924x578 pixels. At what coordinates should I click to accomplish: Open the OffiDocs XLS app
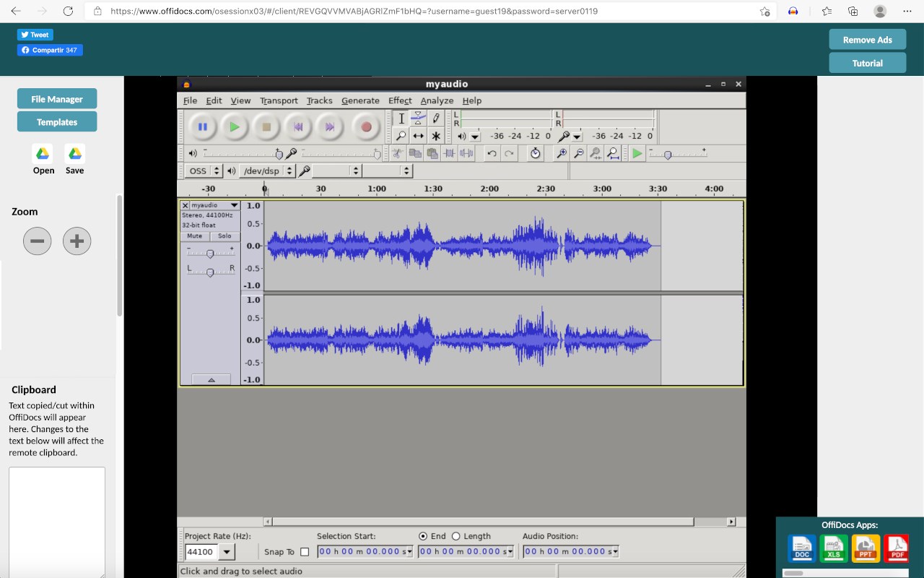(x=834, y=548)
